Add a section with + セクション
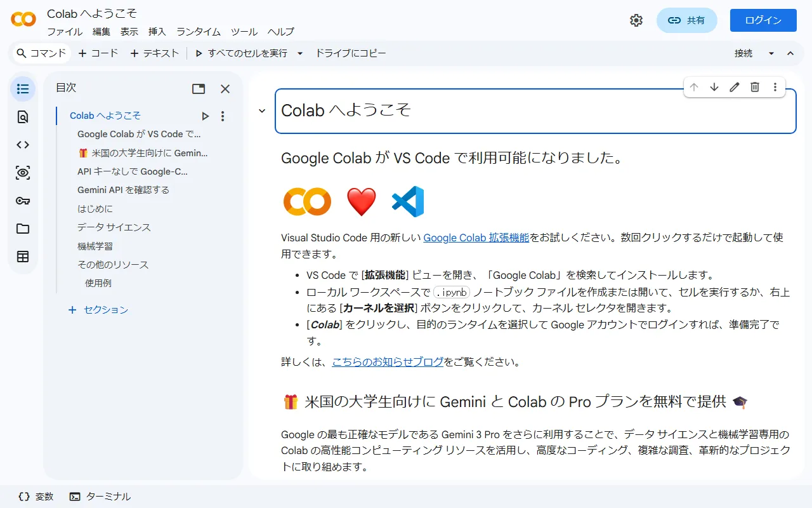 (x=98, y=310)
